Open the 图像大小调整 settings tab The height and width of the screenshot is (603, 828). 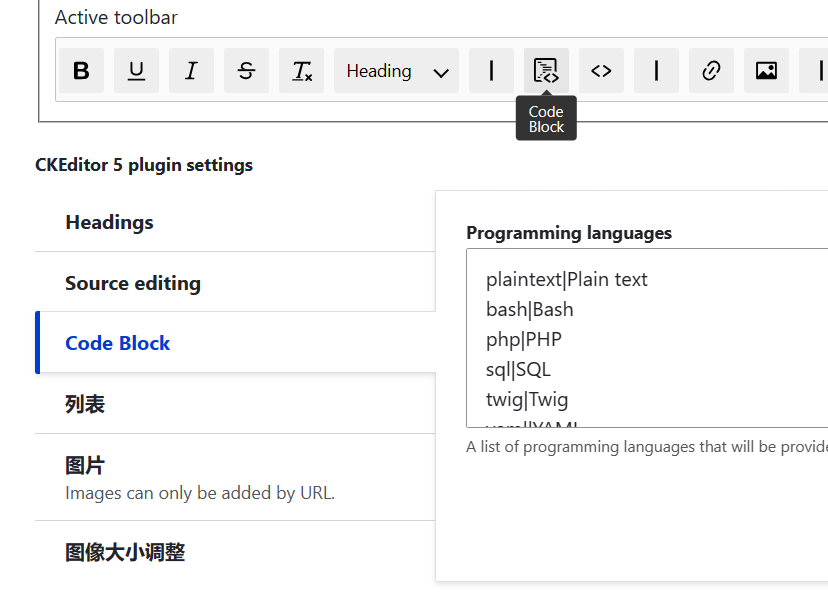pos(235,552)
